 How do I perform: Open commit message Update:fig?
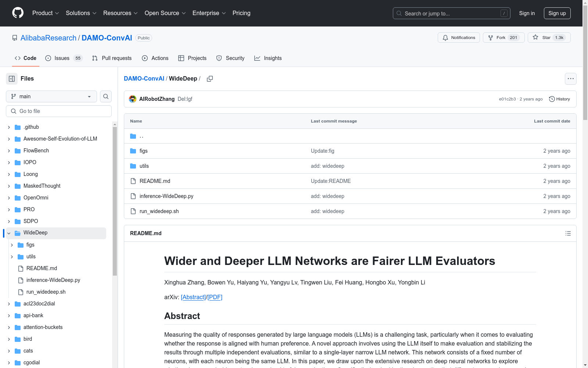pyautogui.click(x=323, y=151)
